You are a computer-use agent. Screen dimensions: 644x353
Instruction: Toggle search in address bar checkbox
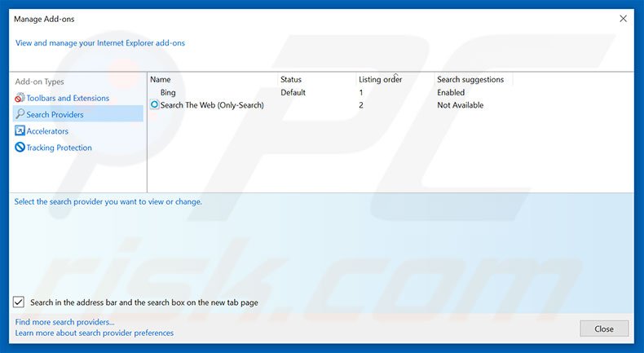click(19, 302)
